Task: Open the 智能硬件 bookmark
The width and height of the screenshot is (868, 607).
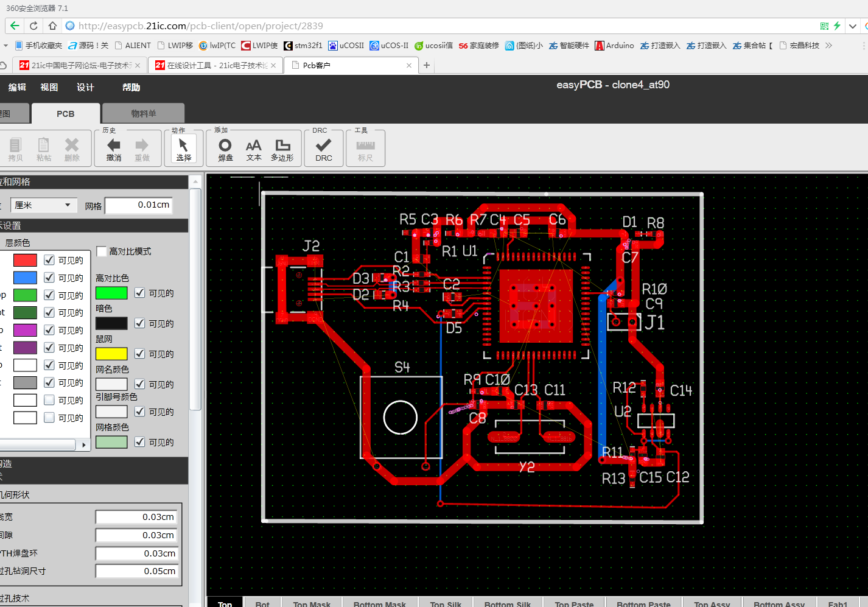Action: click(569, 46)
